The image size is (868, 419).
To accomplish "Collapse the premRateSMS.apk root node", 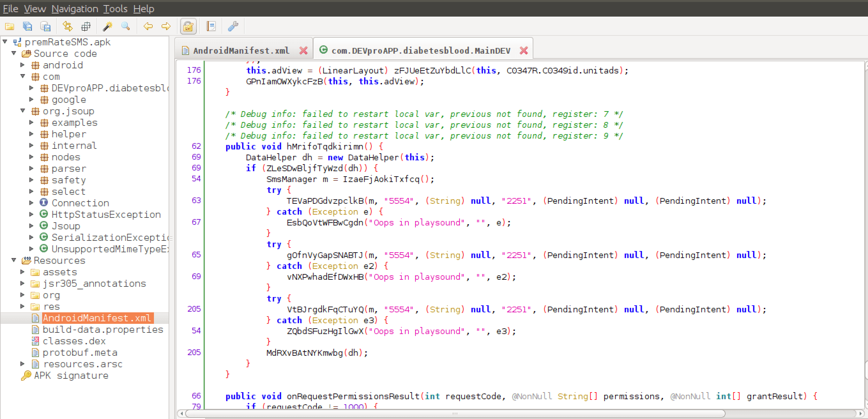I will (5, 42).
